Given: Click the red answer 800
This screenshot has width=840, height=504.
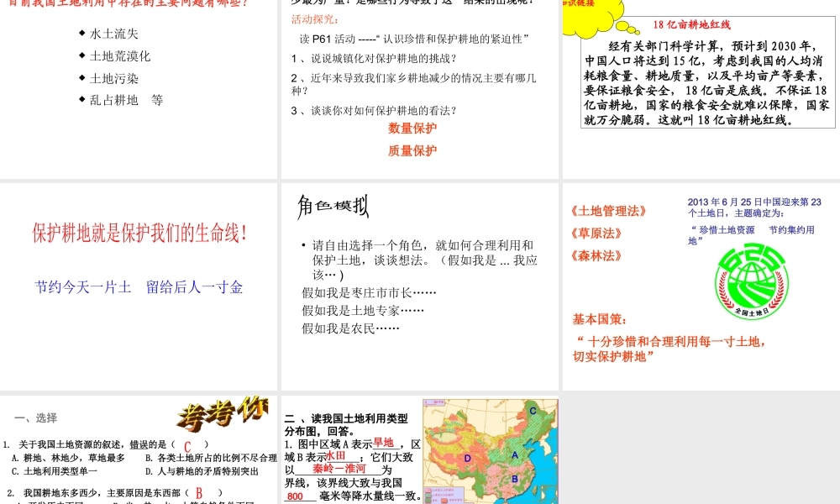Looking at the screenshot, I should click(x=295, y=496).
